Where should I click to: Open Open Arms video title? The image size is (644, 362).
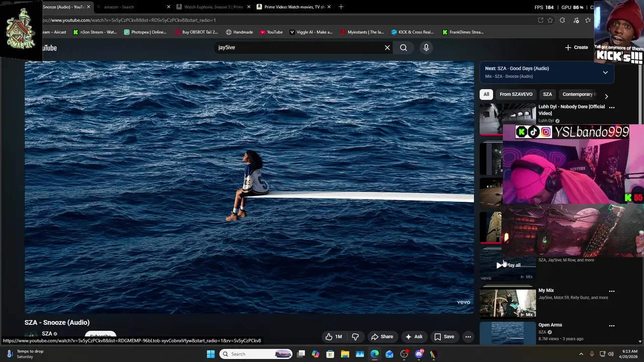coord(550,325)
